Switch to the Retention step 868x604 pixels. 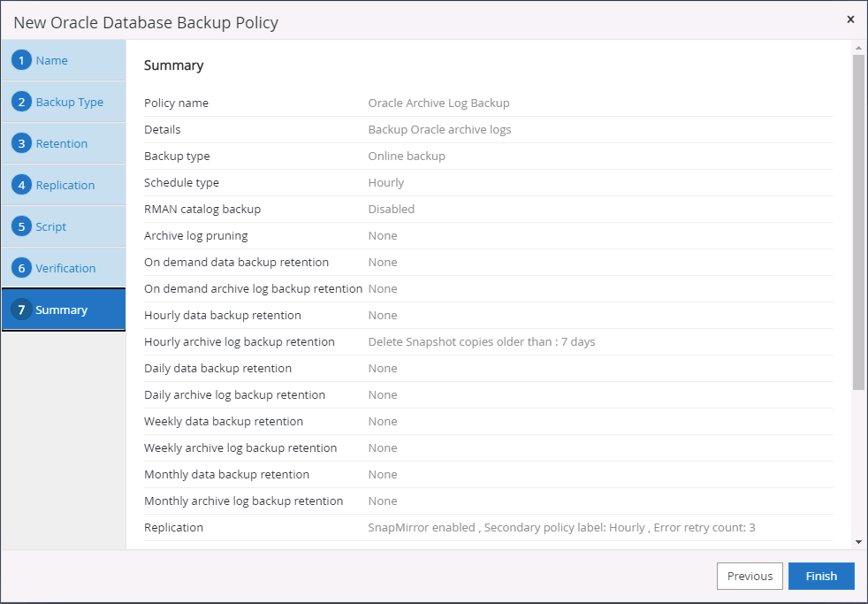click(x=61, y=143)
